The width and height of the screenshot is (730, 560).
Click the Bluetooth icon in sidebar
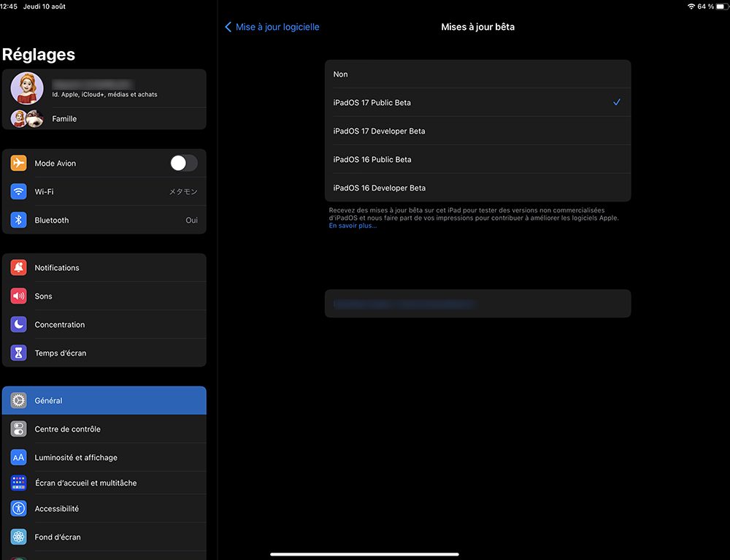point(18,220)
